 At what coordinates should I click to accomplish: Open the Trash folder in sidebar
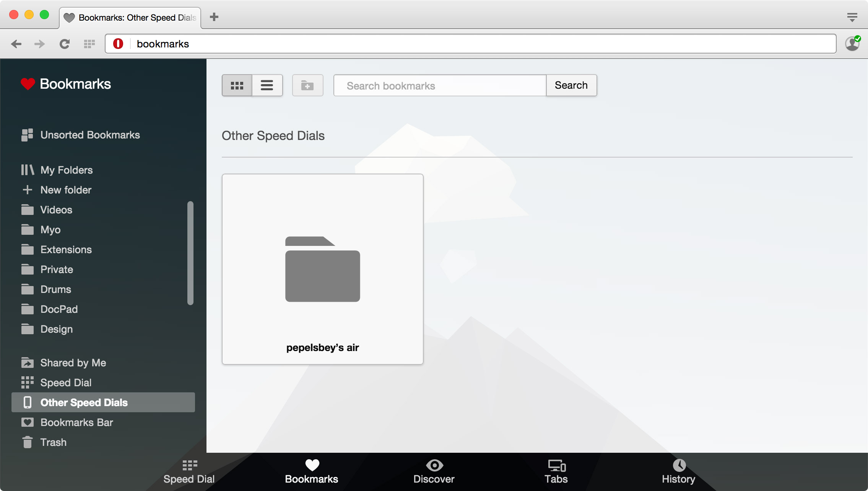click(53, 442)
